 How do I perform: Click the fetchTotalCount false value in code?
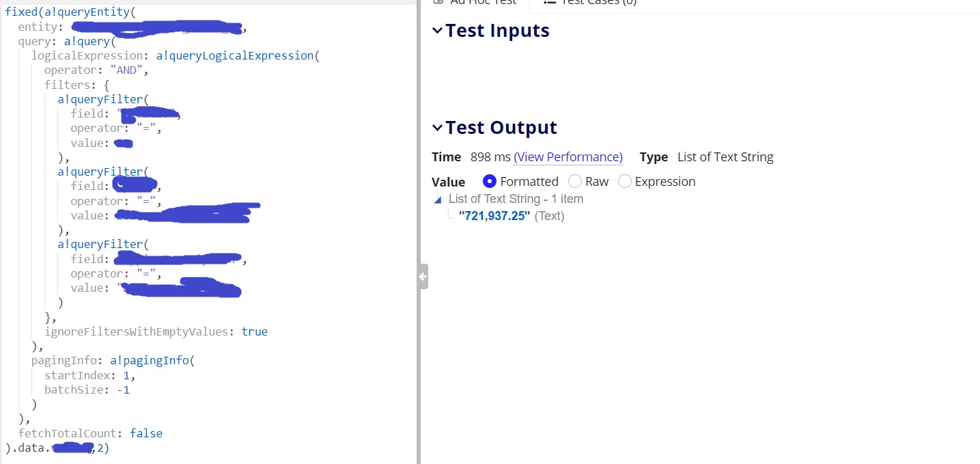146,433
